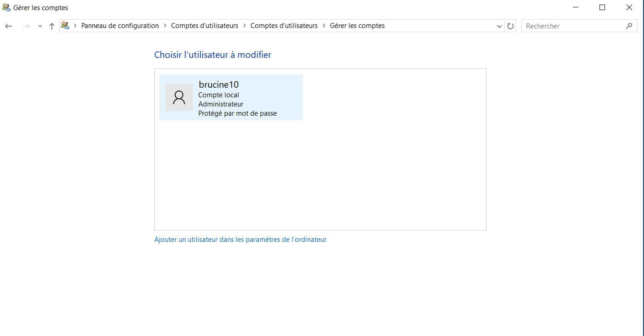
Task: Click Protégé par mot de passe text
Action: click(x=237, y=113)
